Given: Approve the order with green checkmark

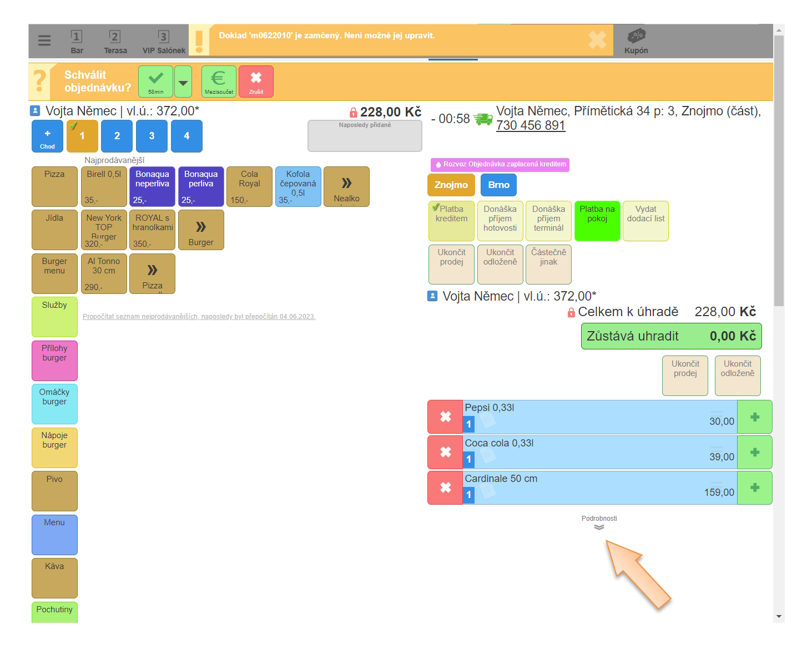Looking at the screenshot, I should [x=155, y=81].
